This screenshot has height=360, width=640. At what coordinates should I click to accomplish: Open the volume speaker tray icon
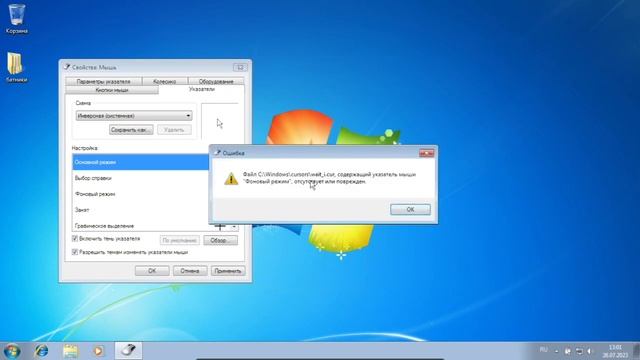coord(589,351)
